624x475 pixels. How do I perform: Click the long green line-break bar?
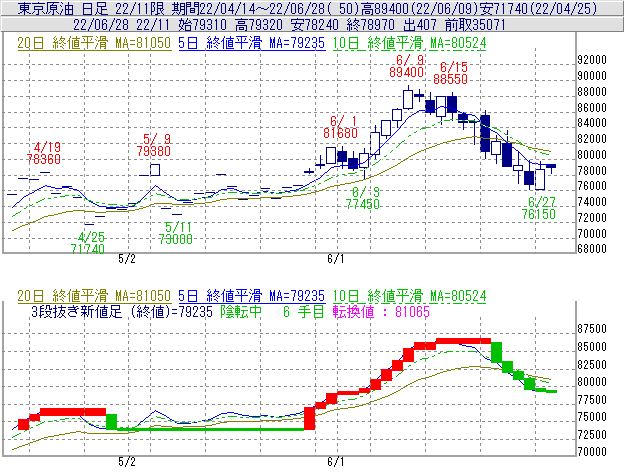click(x=210, y=429)
